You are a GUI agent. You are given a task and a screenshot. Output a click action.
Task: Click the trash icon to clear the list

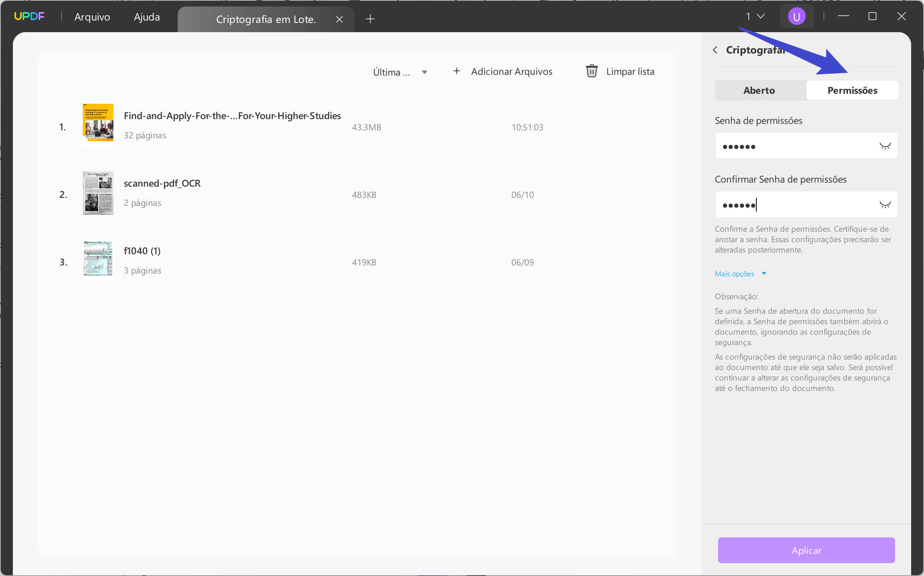(x=591, y=71)
